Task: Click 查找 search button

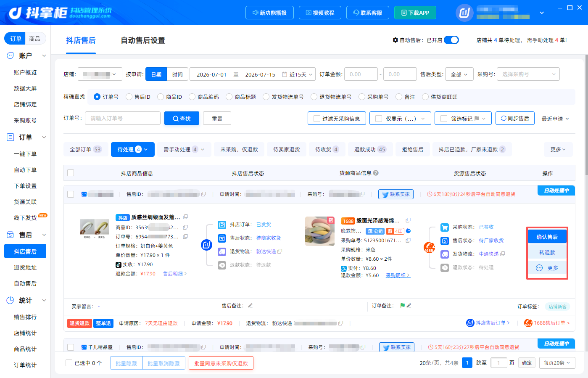Action: click(x=182, y=119)
